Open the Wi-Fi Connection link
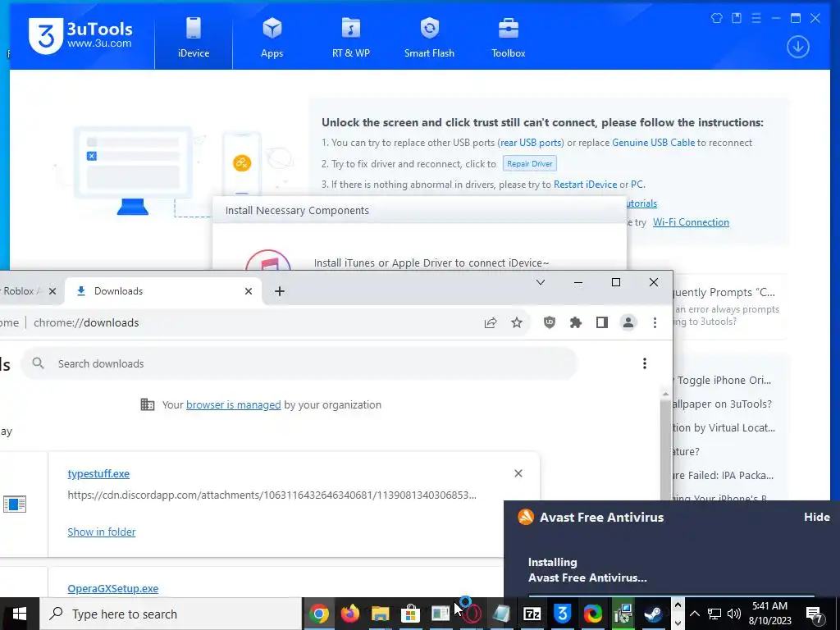Image resolution: width=840 pixels, height=630 pixels. coord(691,222)
